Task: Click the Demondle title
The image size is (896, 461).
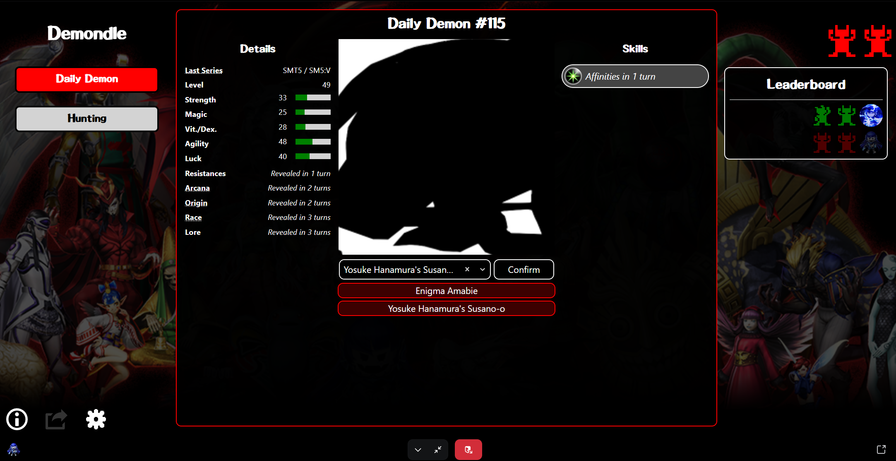Action: (x=86, y=33)
